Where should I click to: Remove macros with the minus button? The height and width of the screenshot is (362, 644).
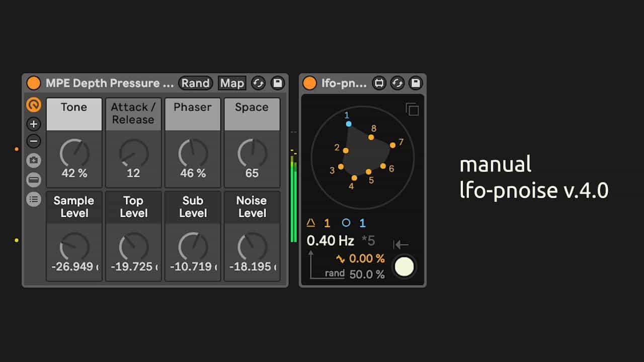coord(34,141)
